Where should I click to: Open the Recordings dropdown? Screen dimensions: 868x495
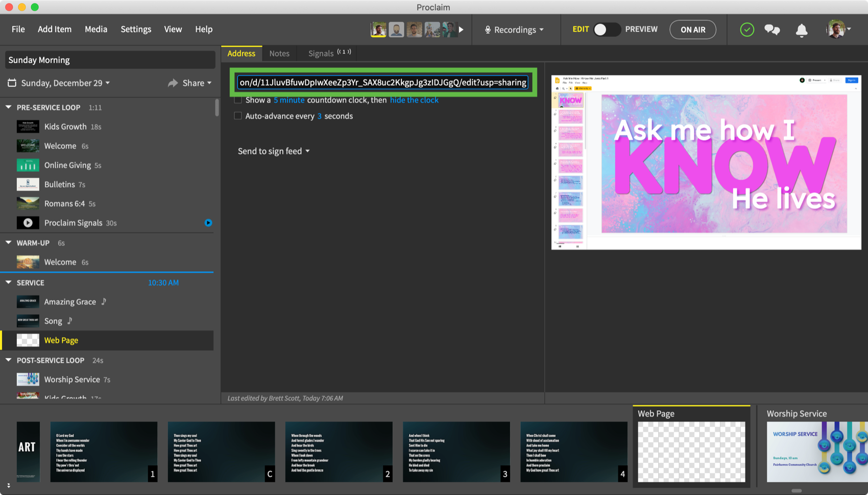514,30
